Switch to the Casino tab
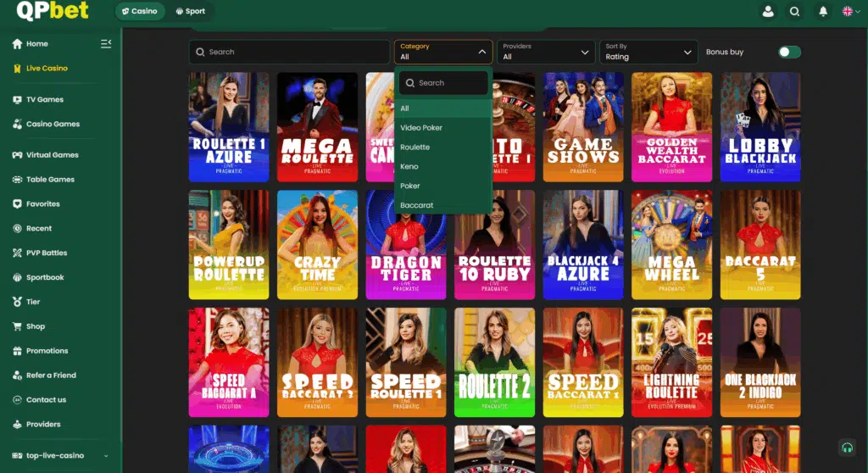The image size is (868, 473). point(140,12)
